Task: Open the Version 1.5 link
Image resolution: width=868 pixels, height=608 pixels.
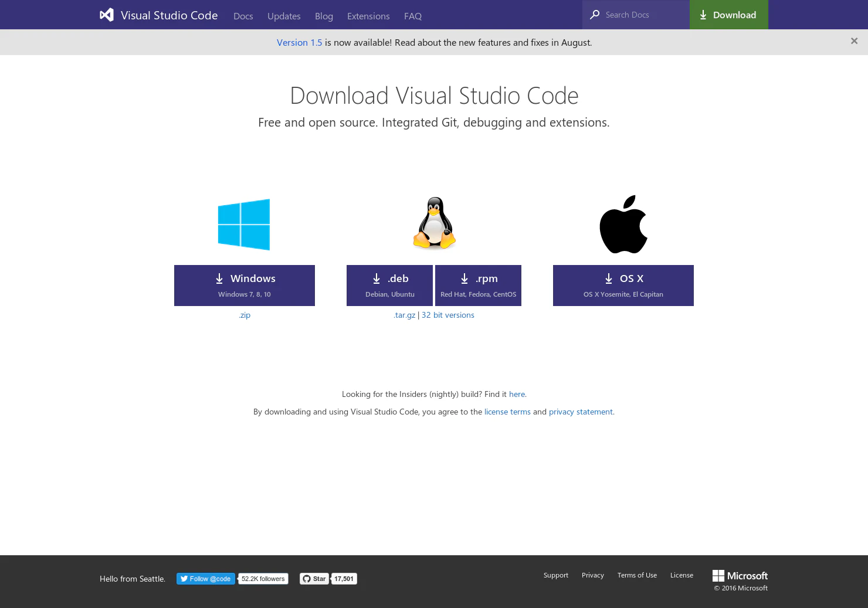Action: [299, 42]
